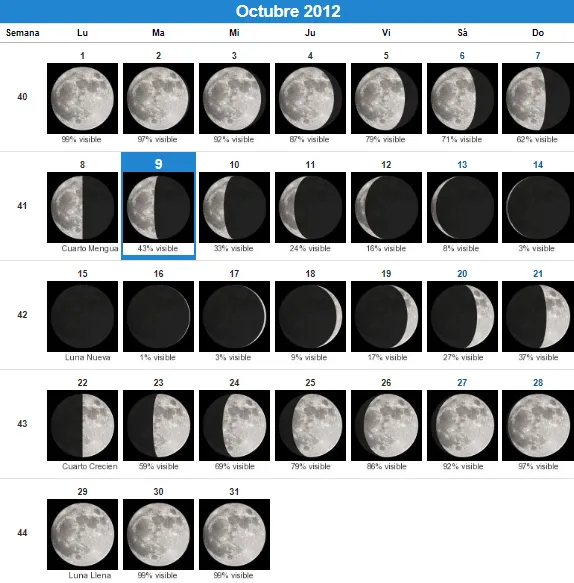The image size is (574, 583).
Task: Click the blue date number 13
Action: point(462,165)
